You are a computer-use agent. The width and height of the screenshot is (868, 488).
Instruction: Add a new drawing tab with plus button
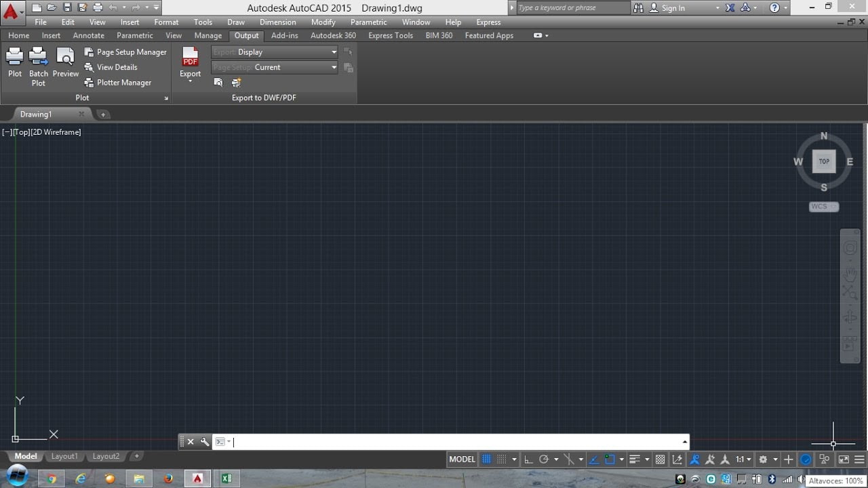103,115
